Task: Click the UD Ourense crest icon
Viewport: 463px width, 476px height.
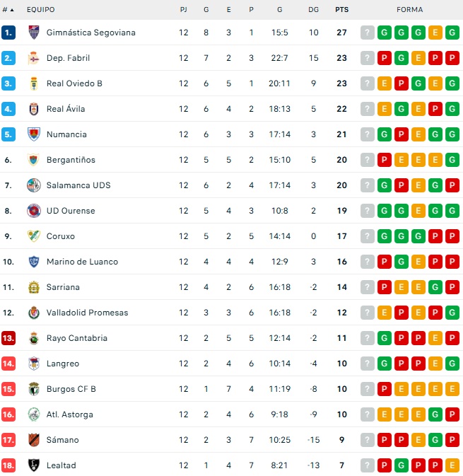Action: (33, 211)
